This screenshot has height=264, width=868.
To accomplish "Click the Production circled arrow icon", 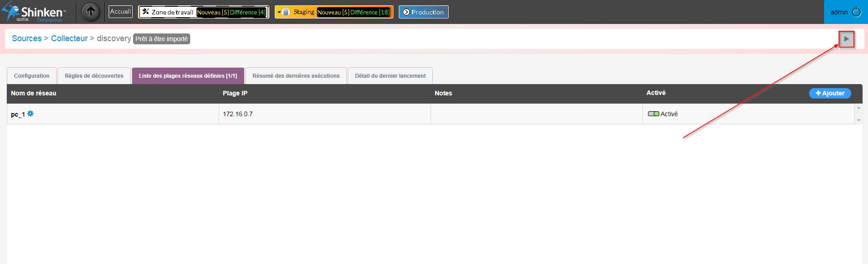I will (406, 12).
